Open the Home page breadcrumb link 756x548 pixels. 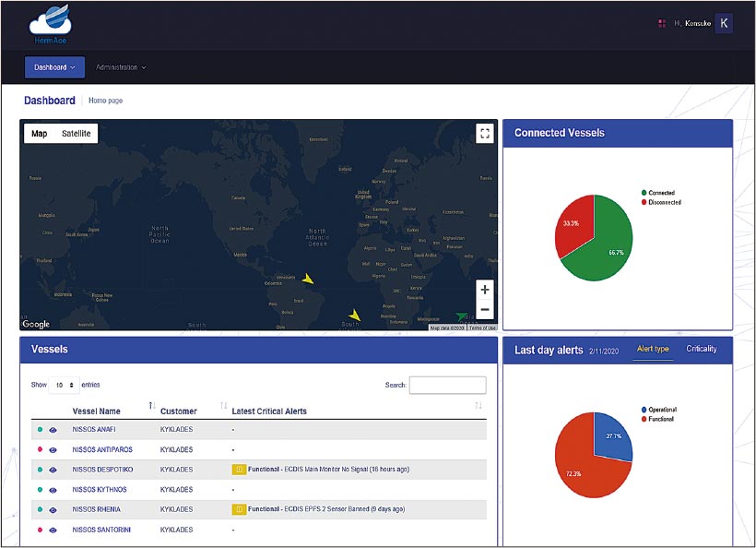pyautogui.click(x=105, y=101)
